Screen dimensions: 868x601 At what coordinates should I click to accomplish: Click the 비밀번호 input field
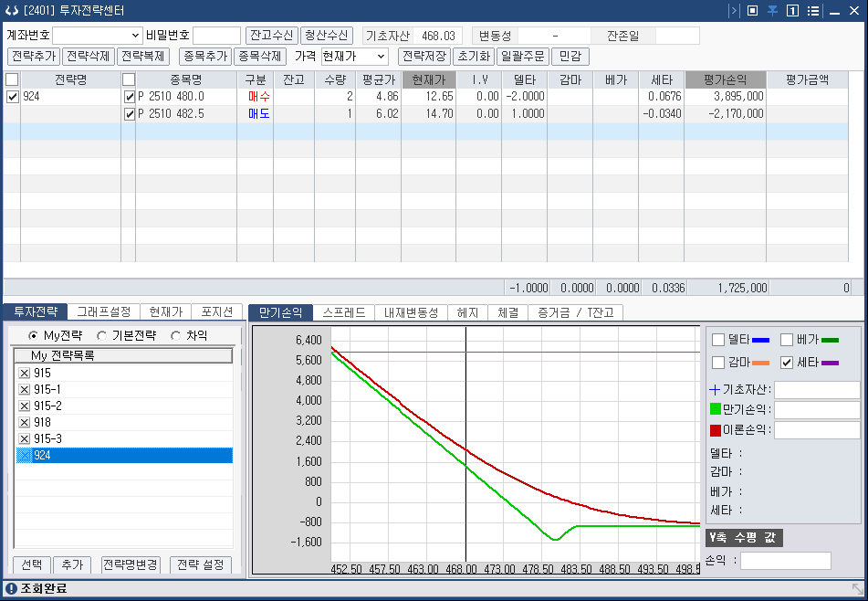[216, 36]
